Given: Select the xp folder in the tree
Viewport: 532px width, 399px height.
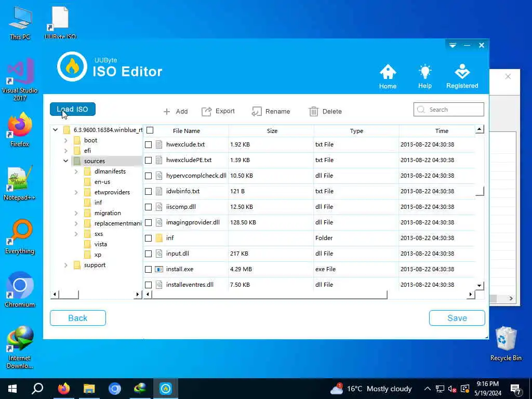Looking at the screenshot, I should [x=98, y=255].
